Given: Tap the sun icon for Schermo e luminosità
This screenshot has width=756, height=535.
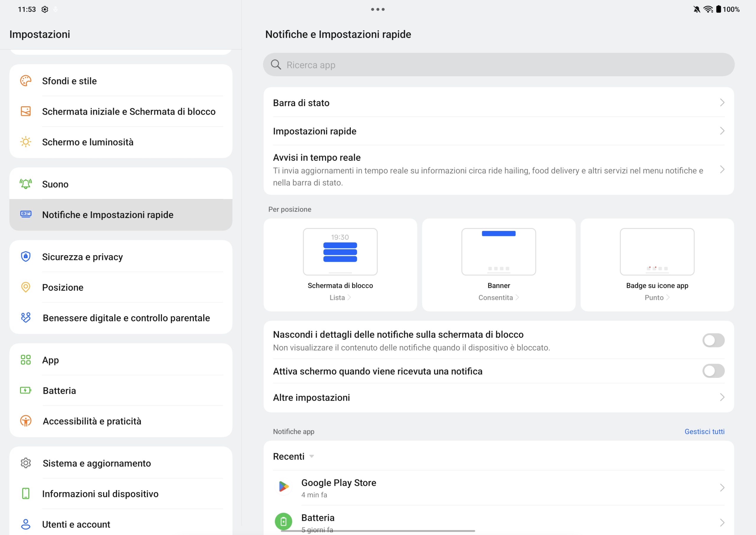Looking at the screenshot, I should (x=26, y=142).
